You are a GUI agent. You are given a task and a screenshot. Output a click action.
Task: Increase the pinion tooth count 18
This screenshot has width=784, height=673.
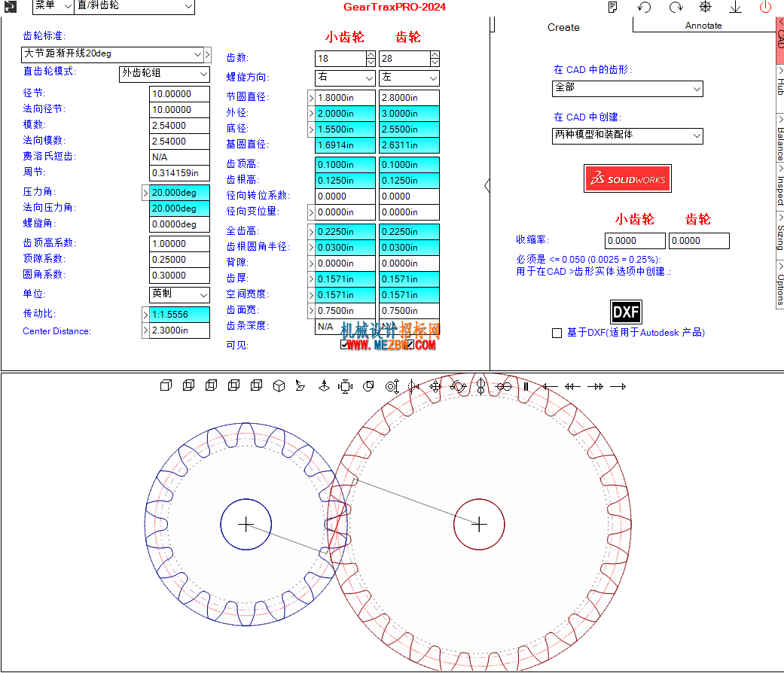371,55
